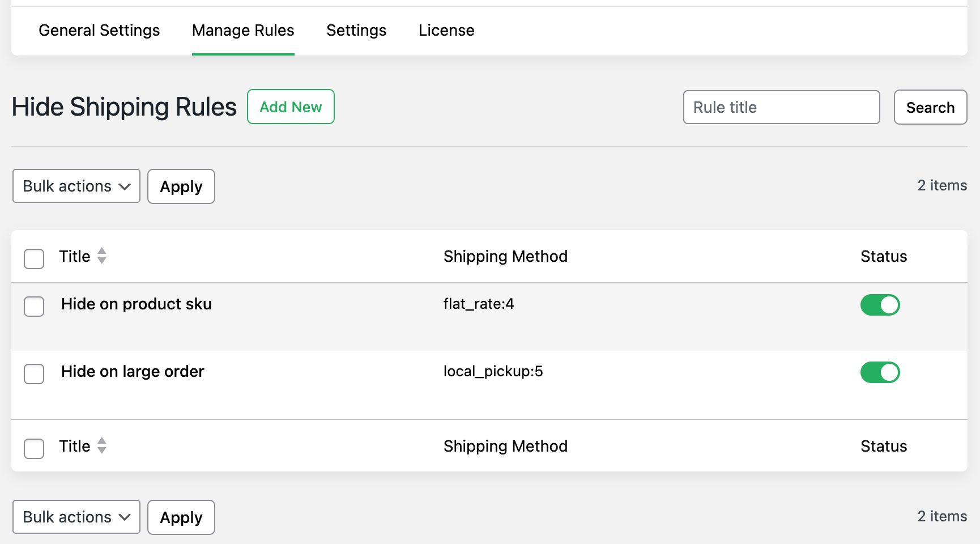Turn off Hide on large order status toggle
This screenshot has height=544, width=980.
click(880, 372)
